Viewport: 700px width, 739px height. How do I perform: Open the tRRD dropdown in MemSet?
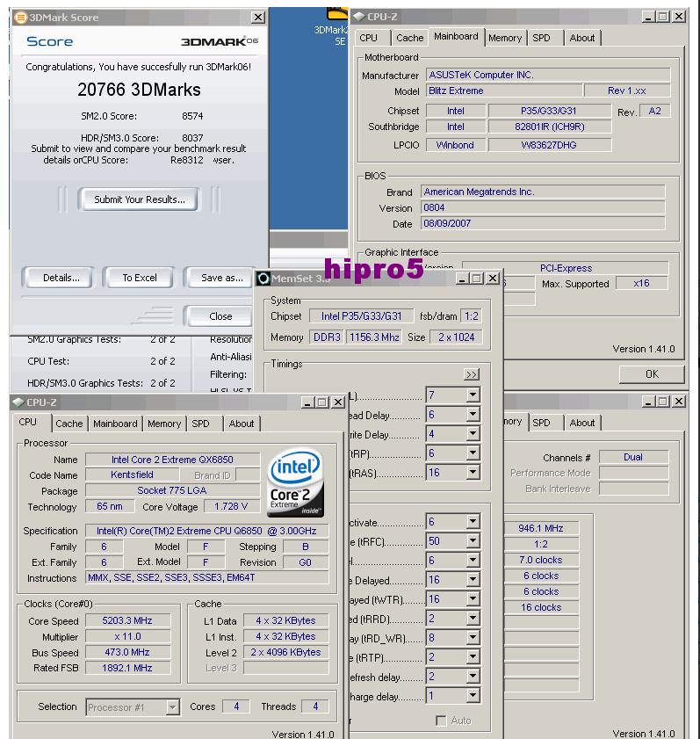coord(473,619)
